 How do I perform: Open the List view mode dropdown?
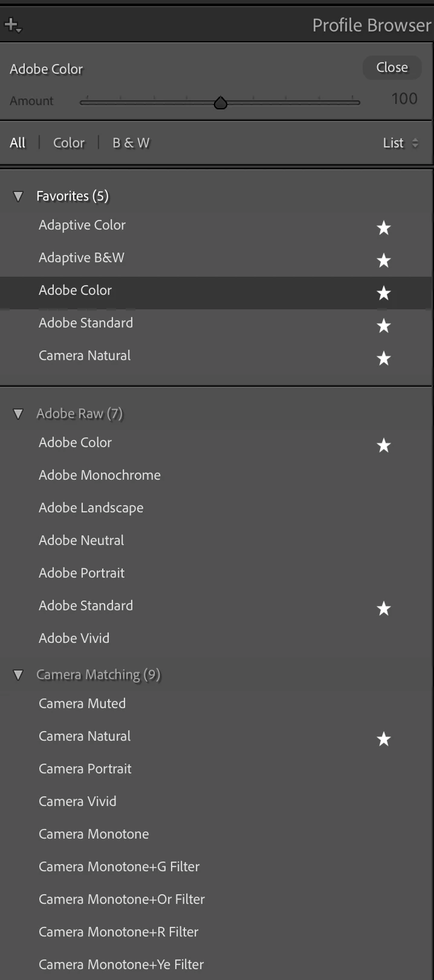click(400, 143)
